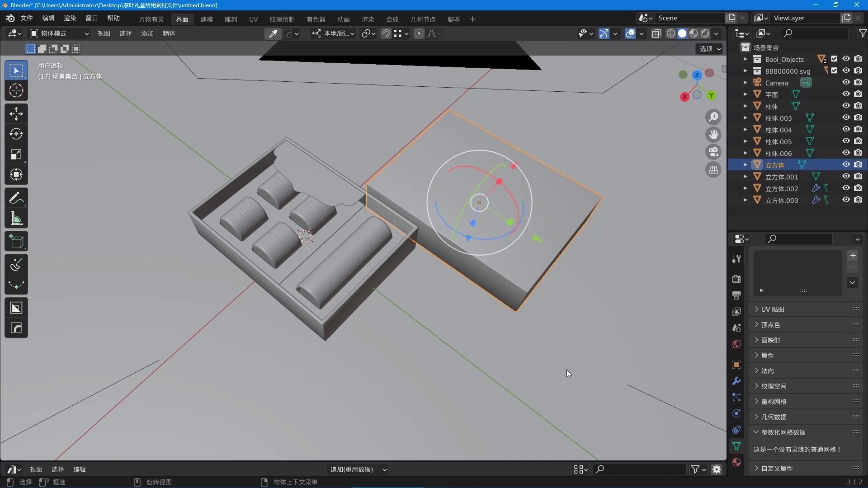
Task: Toggle camera view icon
Action: coord(713,152)
